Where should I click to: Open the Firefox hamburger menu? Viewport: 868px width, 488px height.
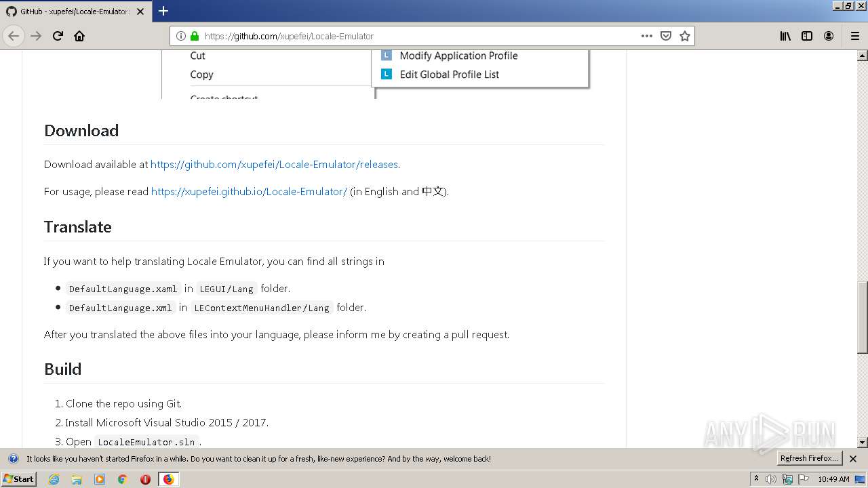point(854,36)
